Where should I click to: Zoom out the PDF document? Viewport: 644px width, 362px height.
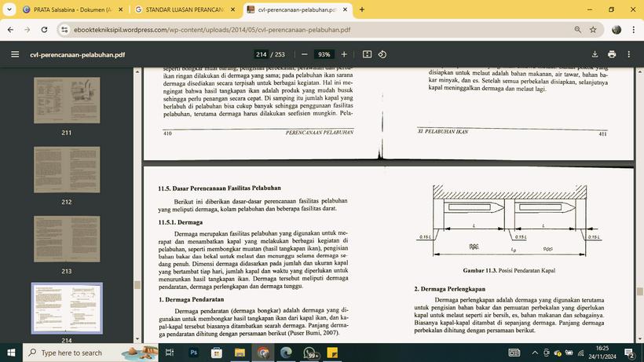point(305,54)
